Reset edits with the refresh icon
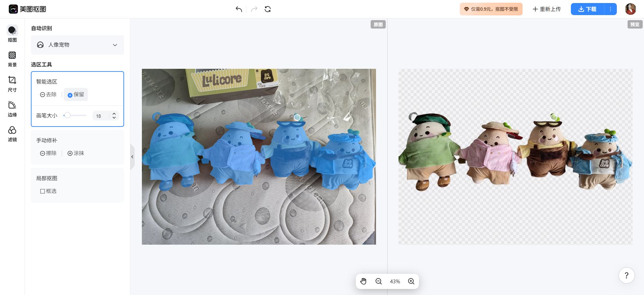Viewport: 644px width, 295px height. (268, 9)
